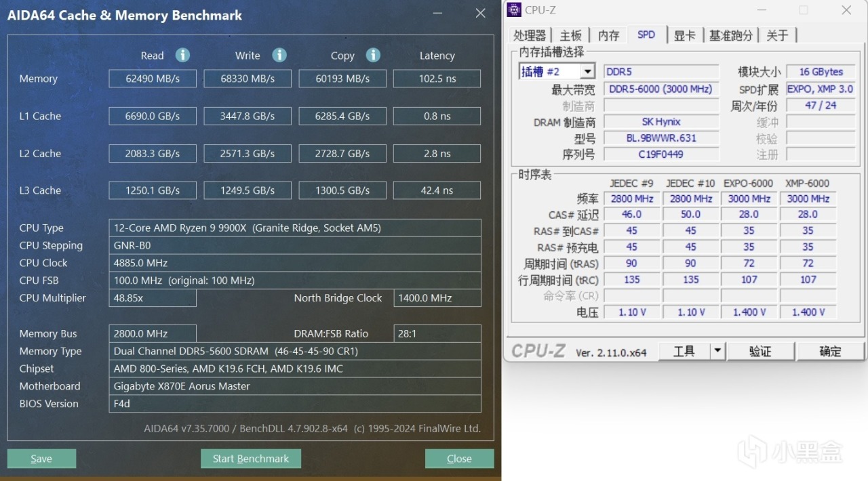Viewport: 868px width, 481px height.
Task: Click the XMP-6000 column header
Action: pyautogui.click(x=808, y=183)
